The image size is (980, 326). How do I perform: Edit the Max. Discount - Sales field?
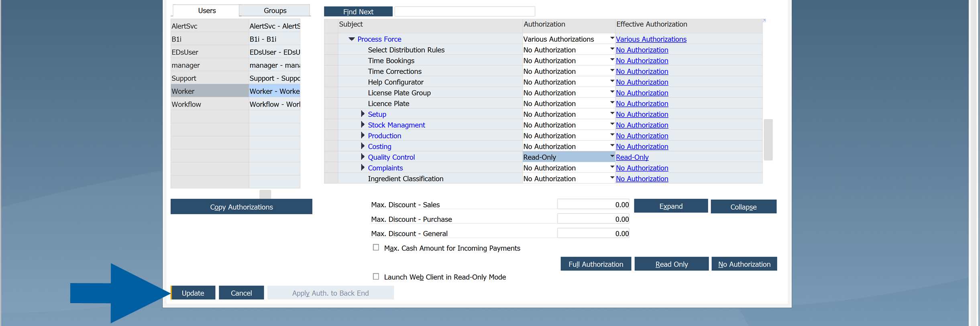593,205
